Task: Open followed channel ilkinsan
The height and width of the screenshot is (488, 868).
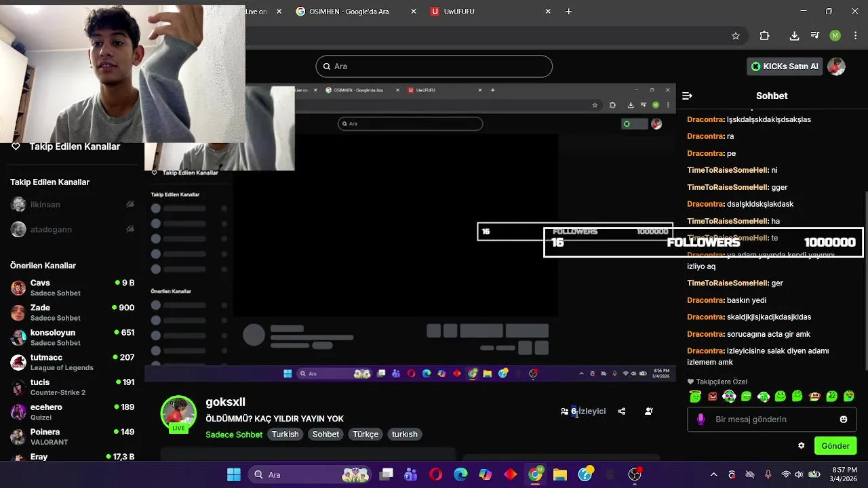Action: pyautogui.click(x=72, y=205)
